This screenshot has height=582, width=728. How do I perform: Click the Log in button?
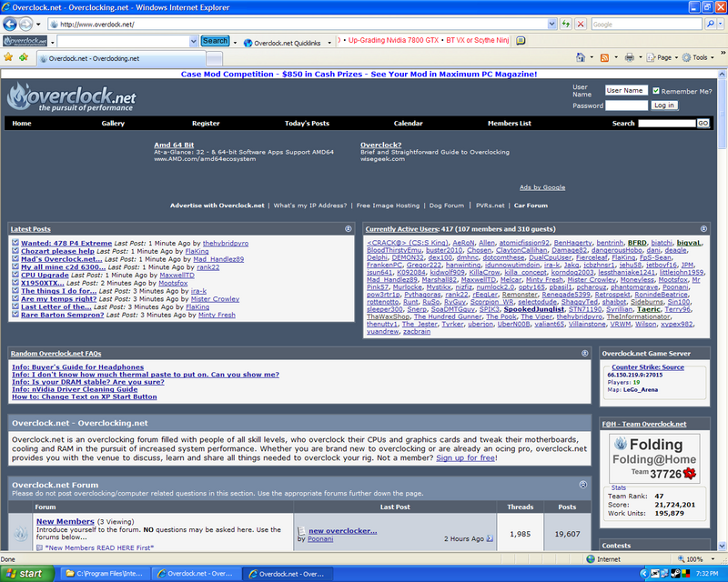click(x=664, y=105)
